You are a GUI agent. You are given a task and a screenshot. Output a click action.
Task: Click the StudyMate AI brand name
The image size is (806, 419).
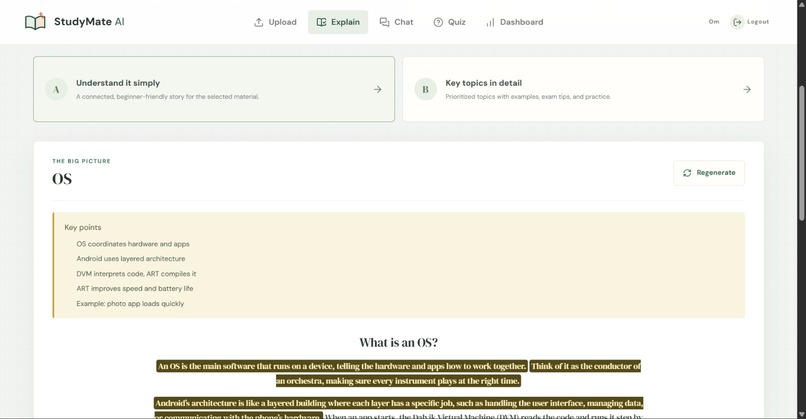pos(89,22)
